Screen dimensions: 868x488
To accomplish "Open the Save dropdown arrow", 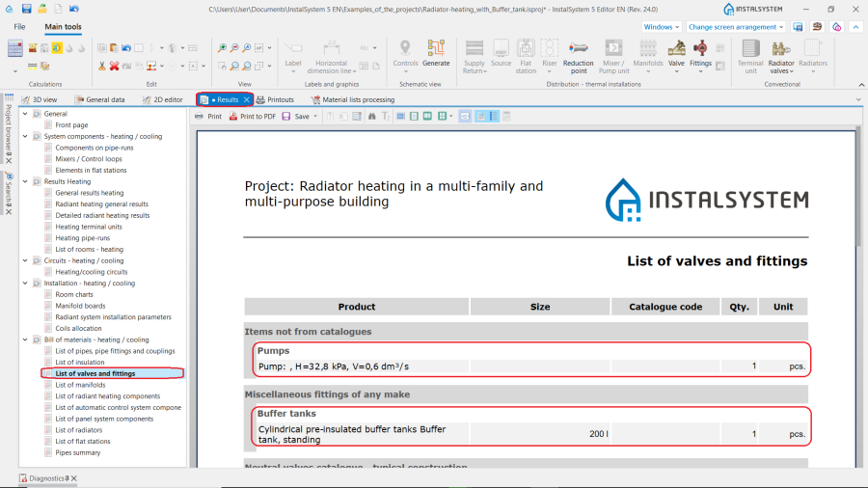I will (315, 116).
